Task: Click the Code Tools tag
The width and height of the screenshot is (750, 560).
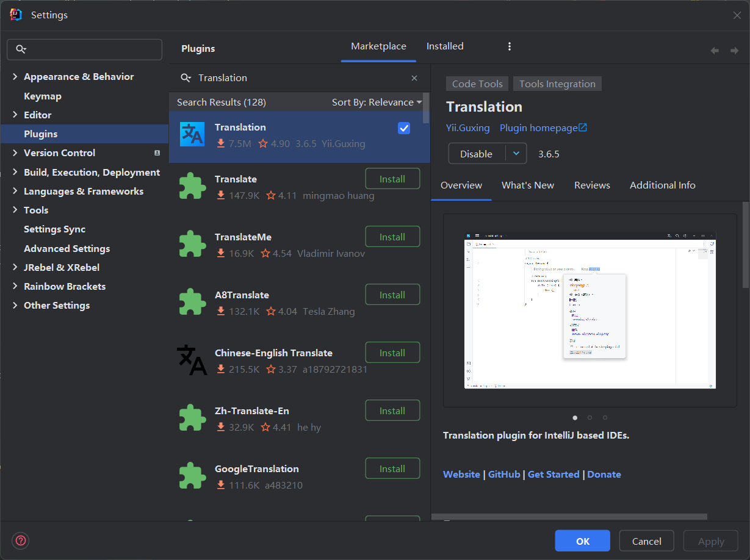Action: pyautogui.click(x=477, y=84)
